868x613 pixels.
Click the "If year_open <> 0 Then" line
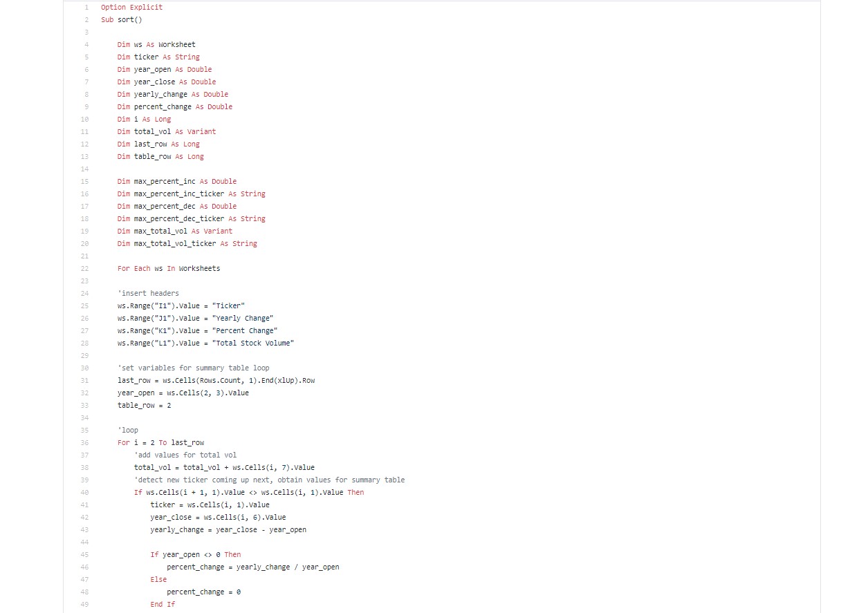coord(196,554)
